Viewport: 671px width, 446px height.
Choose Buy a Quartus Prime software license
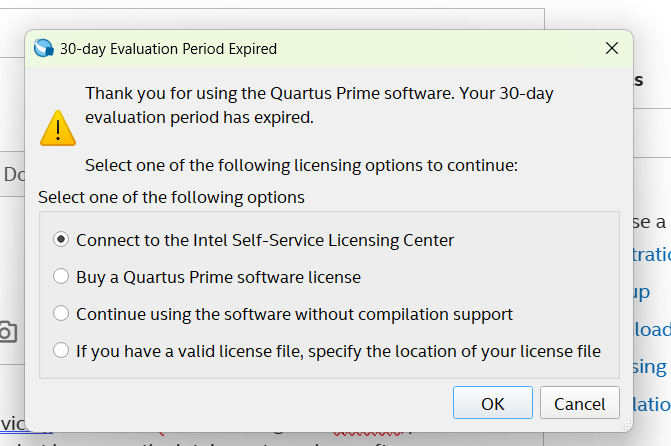coord(62,277)
